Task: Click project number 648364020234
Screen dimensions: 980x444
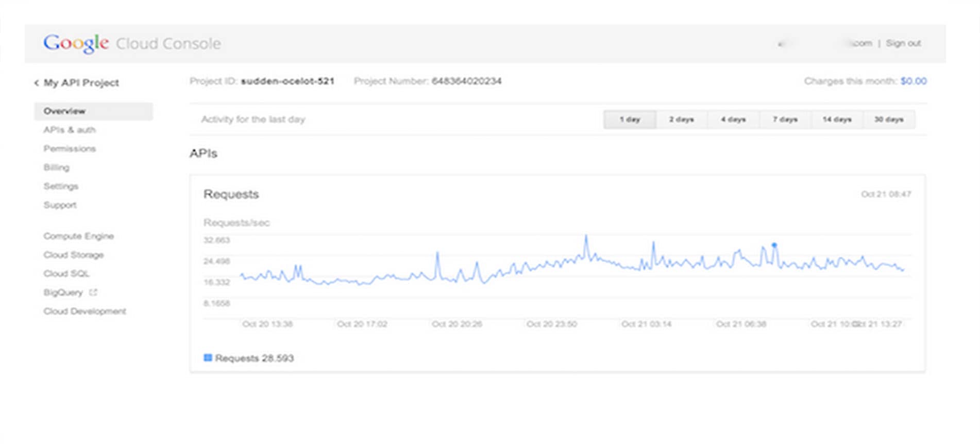Action: point(466,81)
